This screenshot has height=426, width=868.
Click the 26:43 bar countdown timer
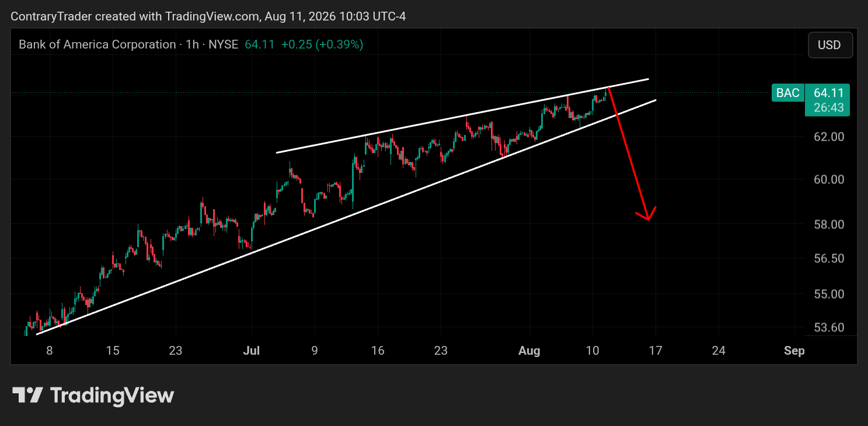(x=828, y=108)
